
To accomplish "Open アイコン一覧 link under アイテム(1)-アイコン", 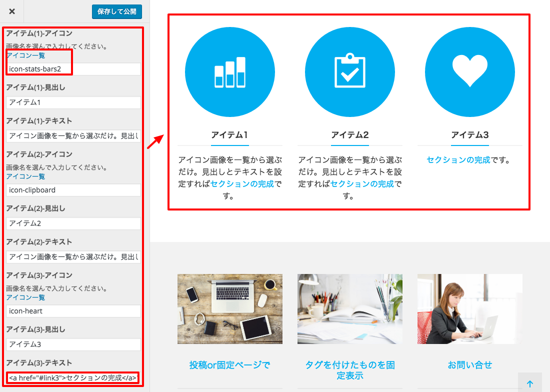I will tap(25, 55).
